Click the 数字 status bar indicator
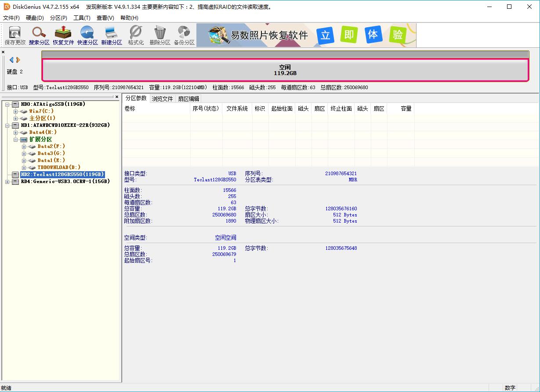This screenshot has width=540, height=392. click(510, 388)
